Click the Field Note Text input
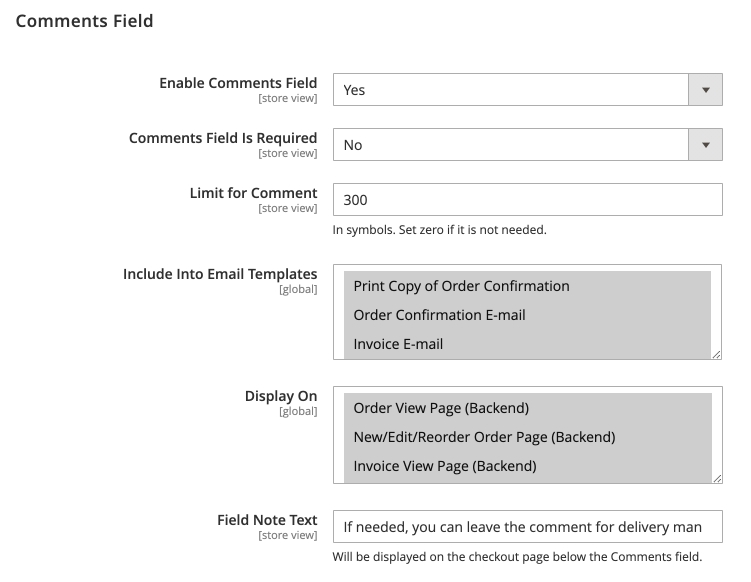The height and width of the screenshot is (582, 751). pos(527,527)
